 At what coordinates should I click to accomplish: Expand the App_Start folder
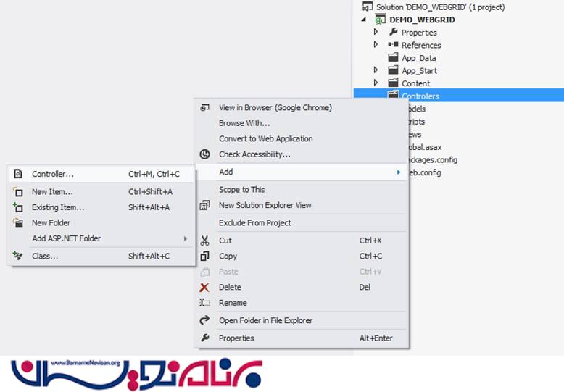click(376, 70)
